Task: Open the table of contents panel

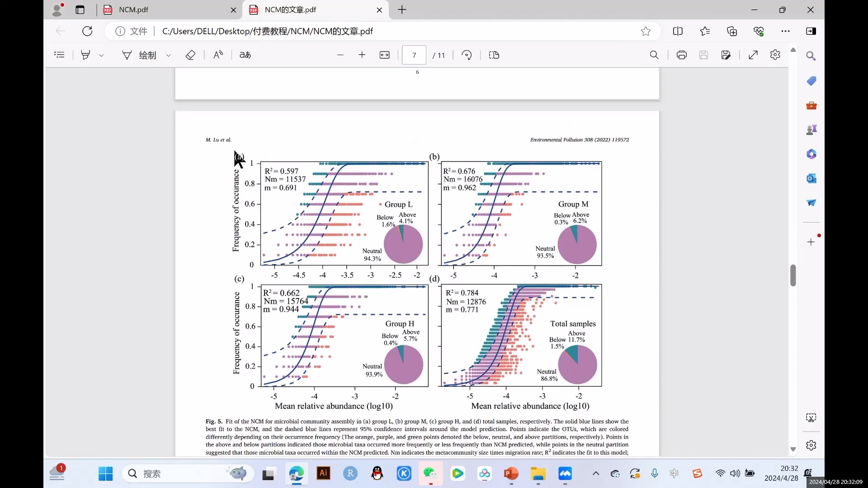Action: [59, 55]
